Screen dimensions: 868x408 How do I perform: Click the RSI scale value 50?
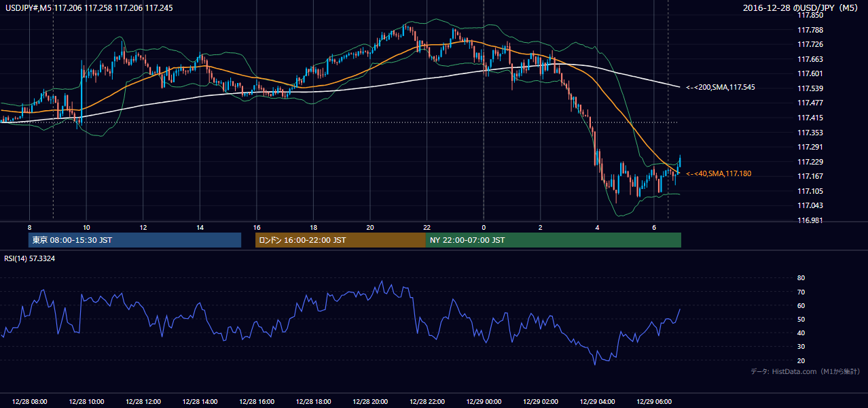(801, 319)
